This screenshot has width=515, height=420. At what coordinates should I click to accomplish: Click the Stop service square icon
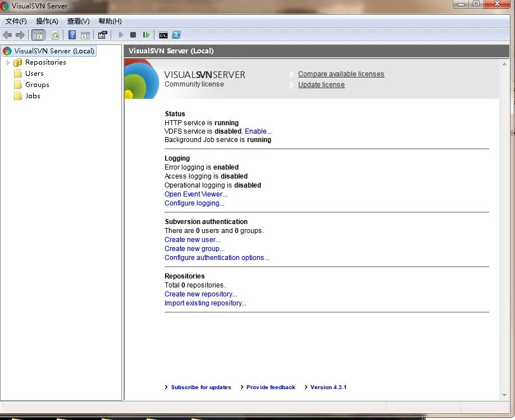[133, 35]
